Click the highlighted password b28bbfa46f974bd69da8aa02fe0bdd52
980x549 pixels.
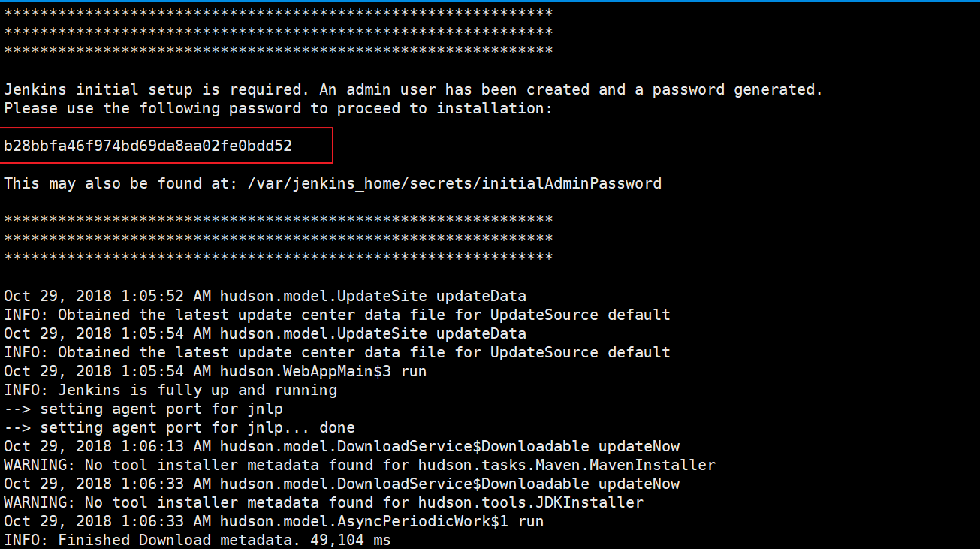pos(148,146)
